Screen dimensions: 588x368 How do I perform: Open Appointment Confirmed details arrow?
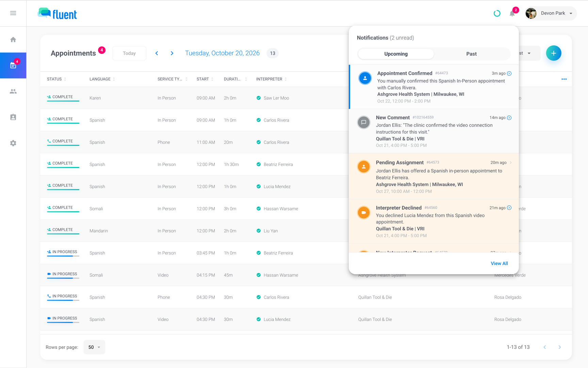pos(509,74)
